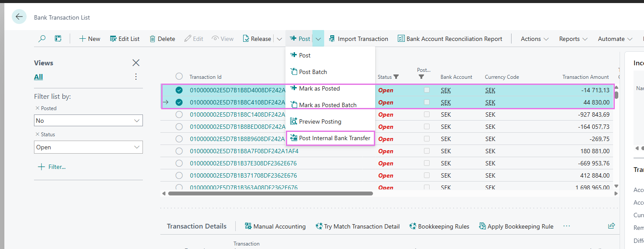Click Apply Bookkeeping Rule
Image resolution: width=644 pixels, height=249 pixels.
(x=516, y=226)
